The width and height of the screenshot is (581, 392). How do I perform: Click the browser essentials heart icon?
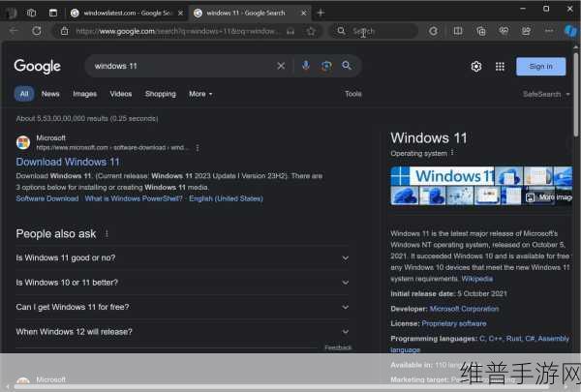tap(504, 31)
